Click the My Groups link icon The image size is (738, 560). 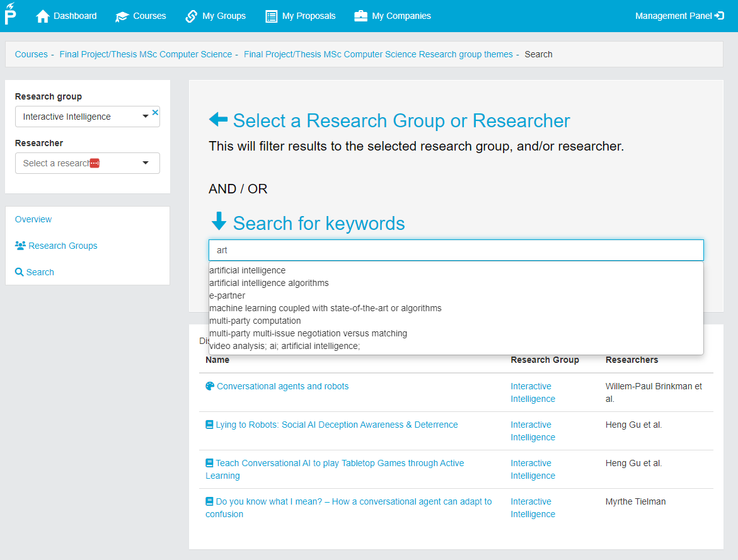(x=192, y=16)
